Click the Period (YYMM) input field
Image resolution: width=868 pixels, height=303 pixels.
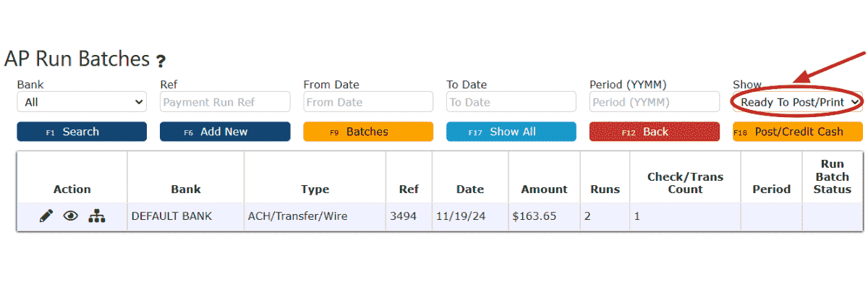pyautogui.click(x=655, y=102)
